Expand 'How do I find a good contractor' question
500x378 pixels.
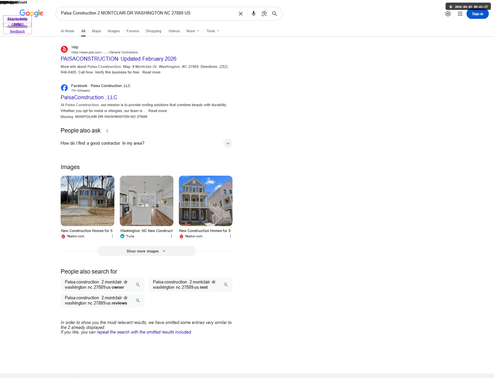pyautogui.click(x=146, y=143)
